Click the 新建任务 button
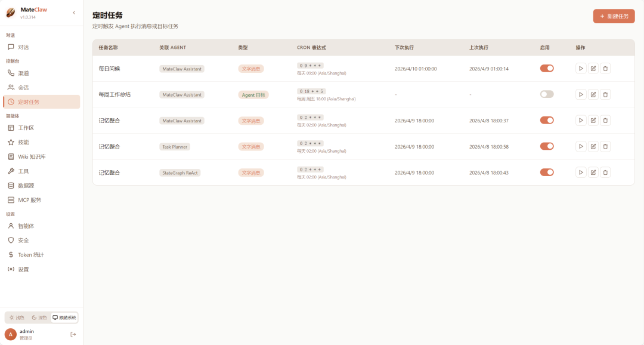The width and height of the screenshot is (644, 345). [614, 16]
